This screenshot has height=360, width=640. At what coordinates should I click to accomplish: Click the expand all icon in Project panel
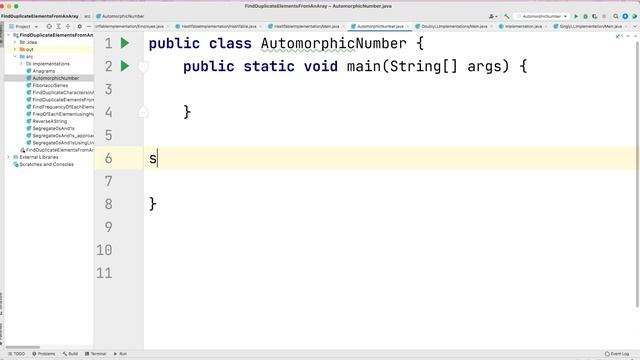[58, 26]
